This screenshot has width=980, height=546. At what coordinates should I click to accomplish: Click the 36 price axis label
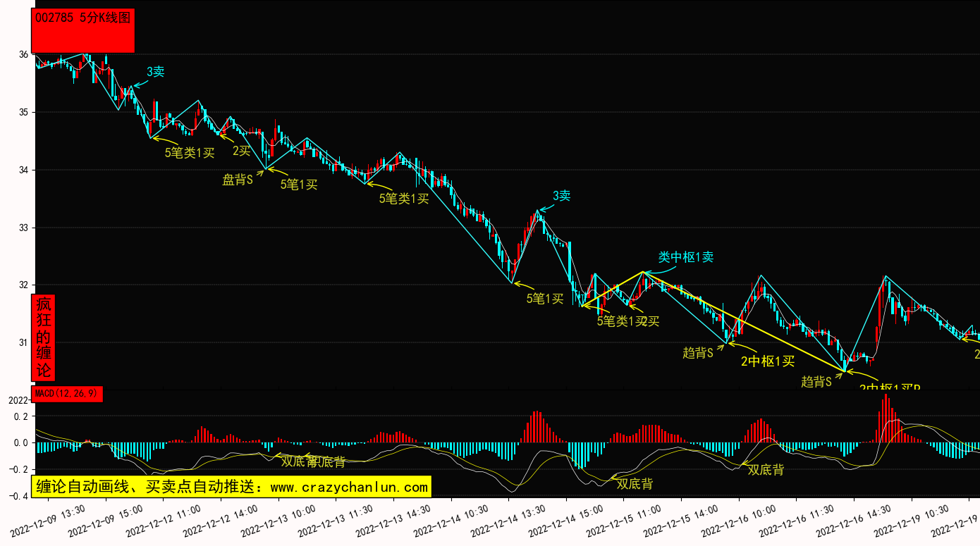(24, 54)
